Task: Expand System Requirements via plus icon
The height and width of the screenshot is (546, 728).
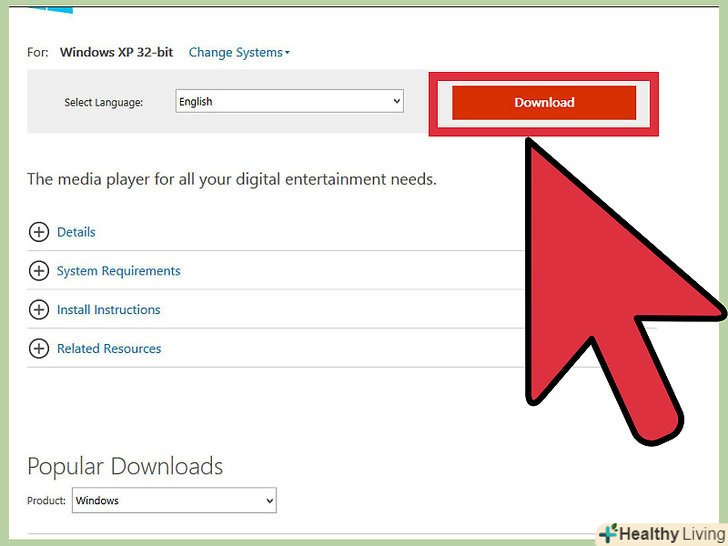Action: 39,271
